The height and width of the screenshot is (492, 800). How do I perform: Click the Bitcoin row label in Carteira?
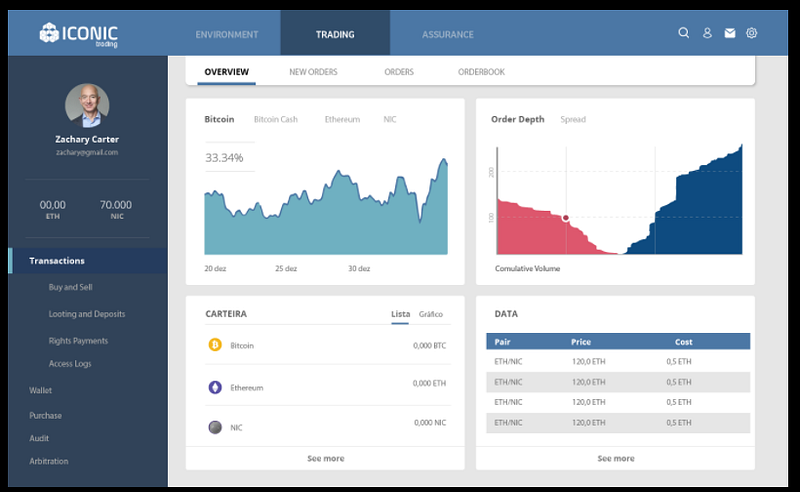[x=242, y=346]
